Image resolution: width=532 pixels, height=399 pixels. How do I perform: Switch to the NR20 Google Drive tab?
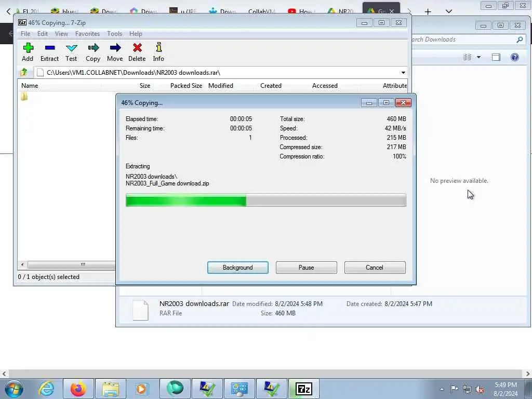coord(341,11)
